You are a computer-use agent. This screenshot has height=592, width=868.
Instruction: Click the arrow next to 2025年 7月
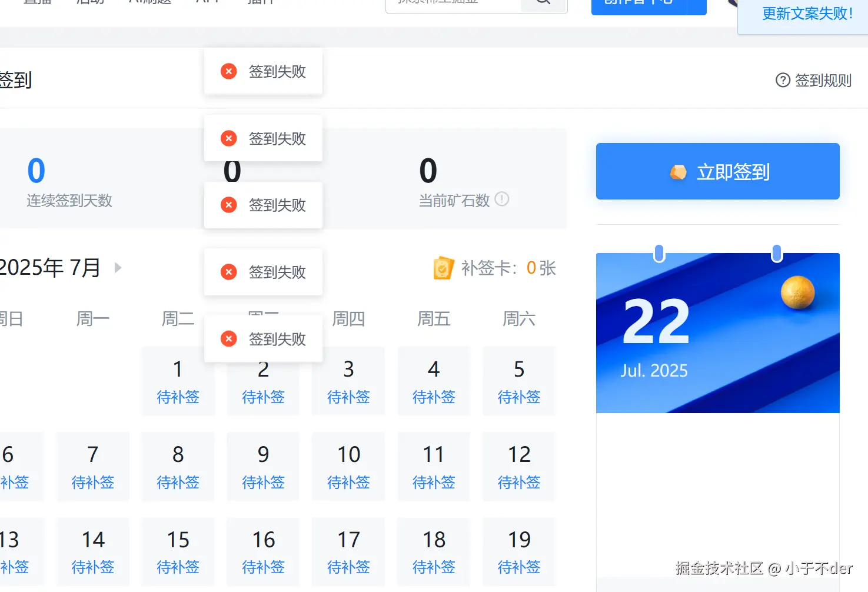[x=117, y=268]
